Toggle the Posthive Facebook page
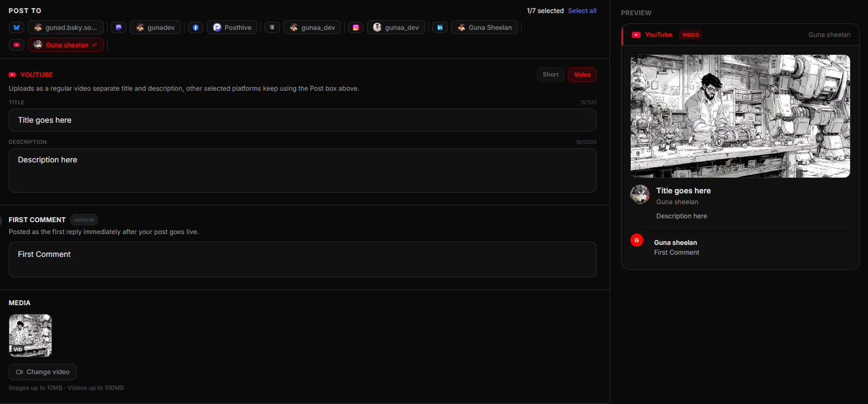The height and width of the screenshot is (404, 868). coord(232,28)
